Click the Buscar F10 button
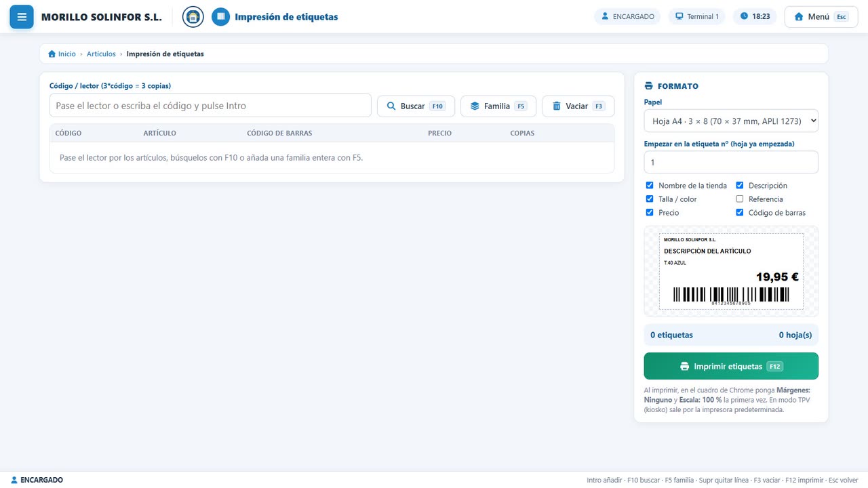868x488 pixels. click(416, 106)
